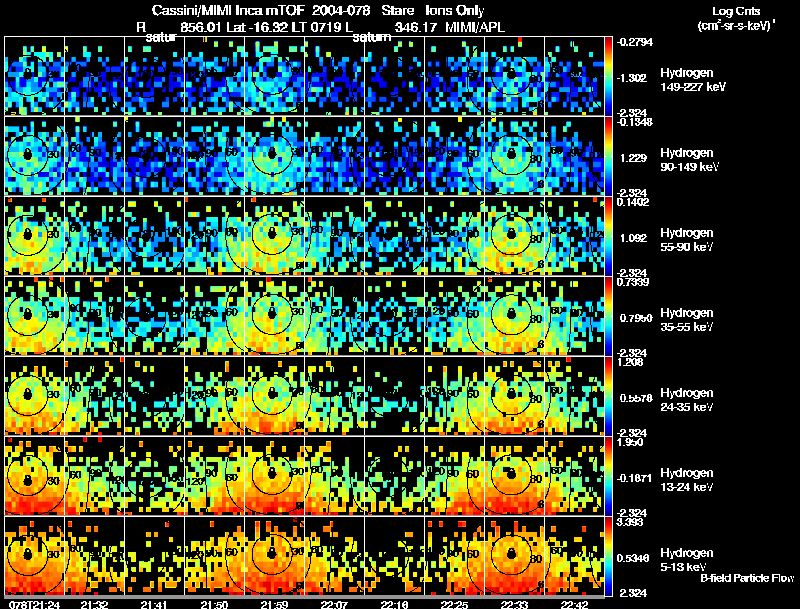Click the color bar for the 24-35 keV row

pyautogui.click(x=608, y=396)
